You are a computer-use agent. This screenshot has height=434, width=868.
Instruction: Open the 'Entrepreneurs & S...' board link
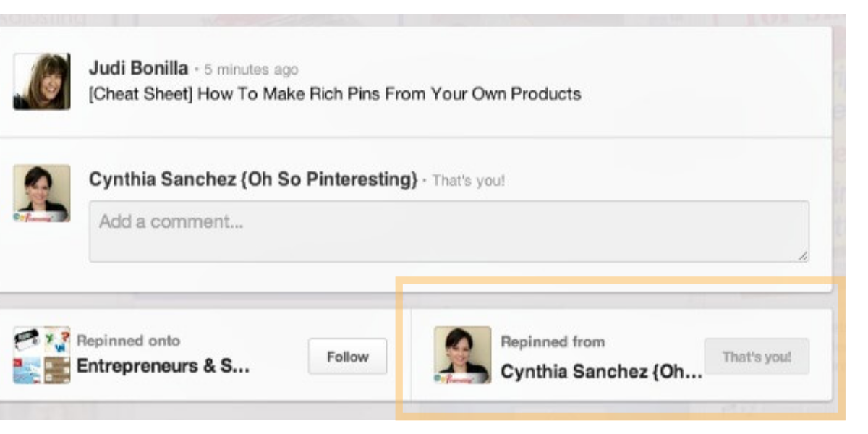pos(163,366)
